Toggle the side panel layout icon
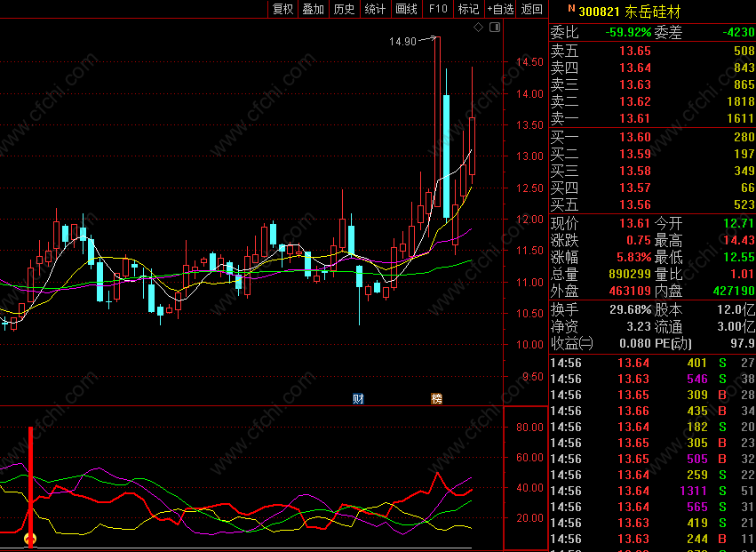The image size is (756, 552). click(495, 28)
